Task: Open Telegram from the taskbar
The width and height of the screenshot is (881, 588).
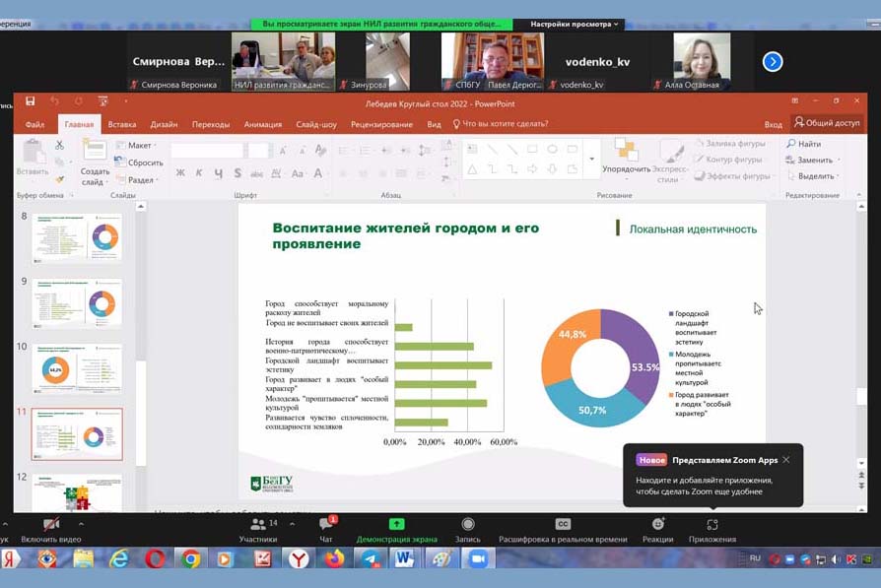Action: click(x=370, y=558)
